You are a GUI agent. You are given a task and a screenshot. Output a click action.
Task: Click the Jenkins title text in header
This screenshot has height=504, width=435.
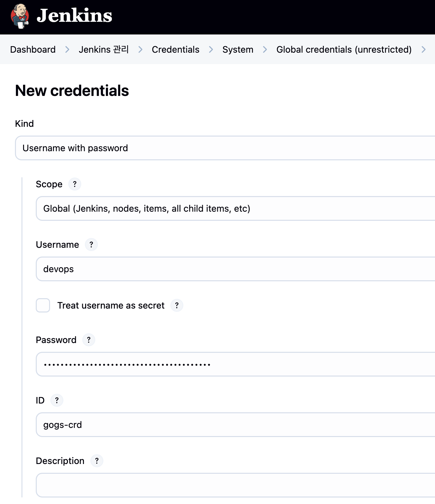pyautogui.click(x=74, y=16)
